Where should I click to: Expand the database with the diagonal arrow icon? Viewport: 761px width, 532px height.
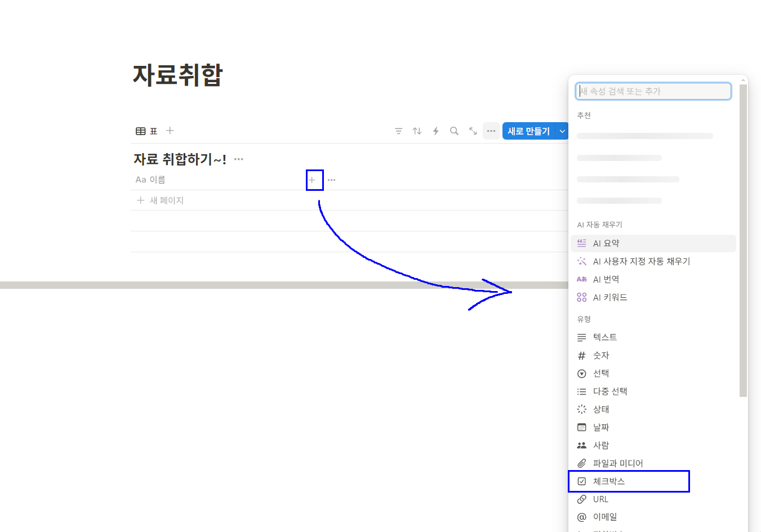point(473,131)
